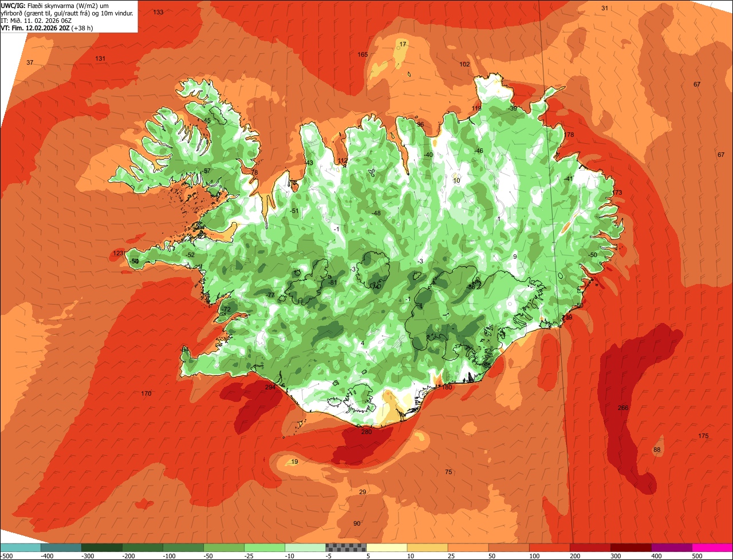This screenshot has height=560, width=733.
Task: Click the flux value '37' near the map edge
Action: pos(30,62)
